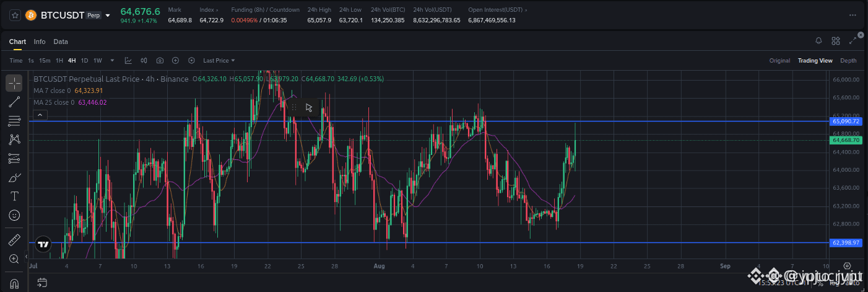Open the indicators chart icon
Screen dimensions: 868x292
(128, 60)
